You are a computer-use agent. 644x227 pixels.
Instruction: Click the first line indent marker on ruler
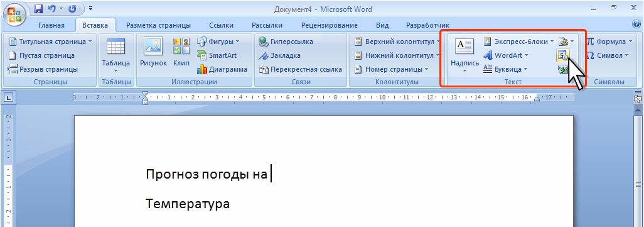point(145,94)
